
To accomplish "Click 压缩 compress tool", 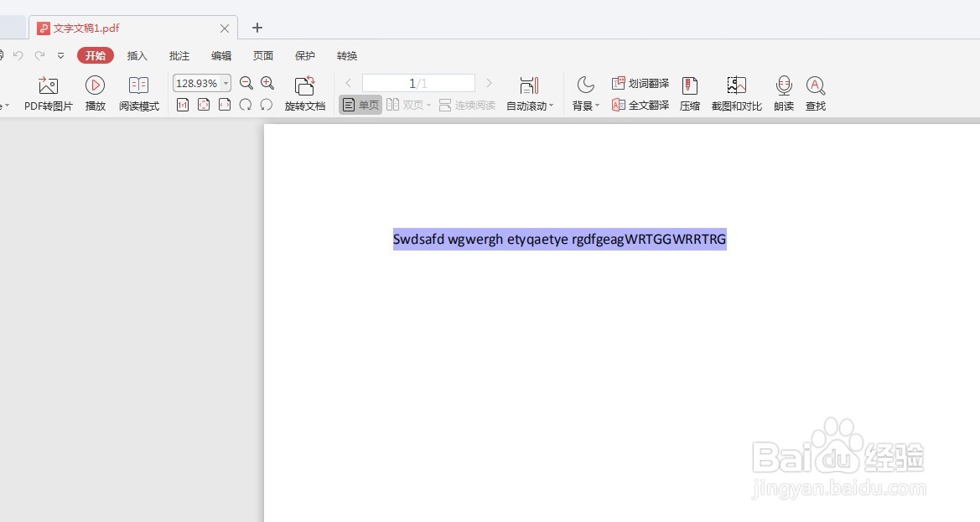I will (690, 94).
